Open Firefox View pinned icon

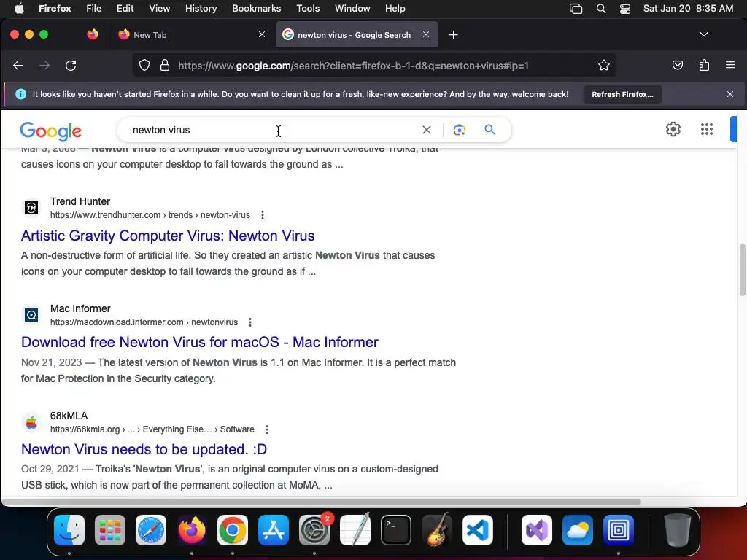point(93,34)
